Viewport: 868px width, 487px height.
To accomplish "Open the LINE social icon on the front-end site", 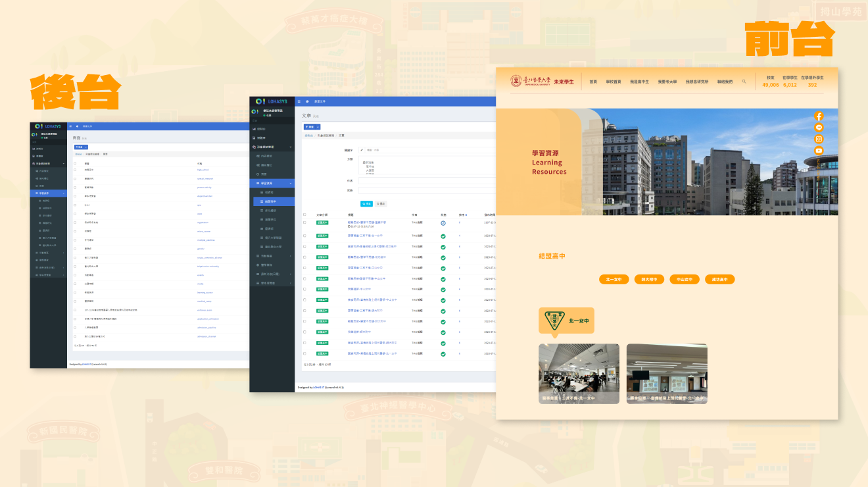I will [x=819, y=128].
